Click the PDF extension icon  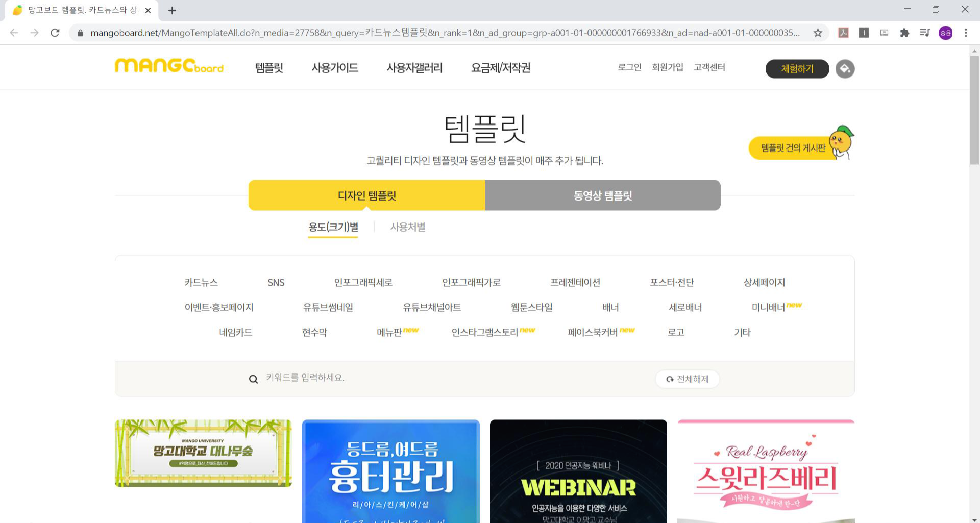843,33
